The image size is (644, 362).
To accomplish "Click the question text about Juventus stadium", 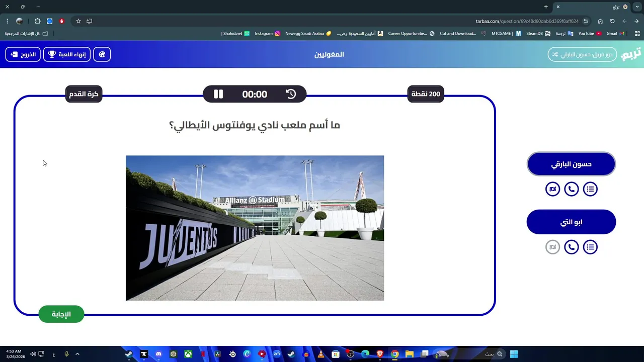I will [255, 125].
